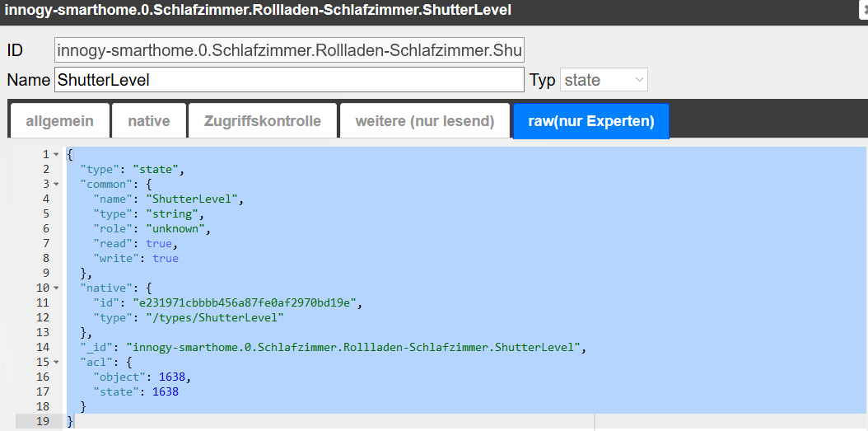Collapse the "native" block fold arrow on line 10
868x431 pixels.
pos(56,288)
